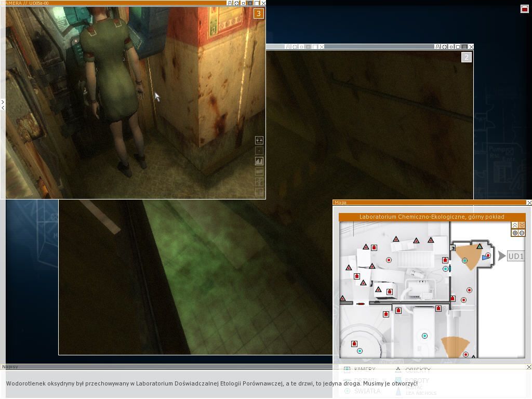
Task: Click the Mapa window title bar
Action: (x=429, y=203)
